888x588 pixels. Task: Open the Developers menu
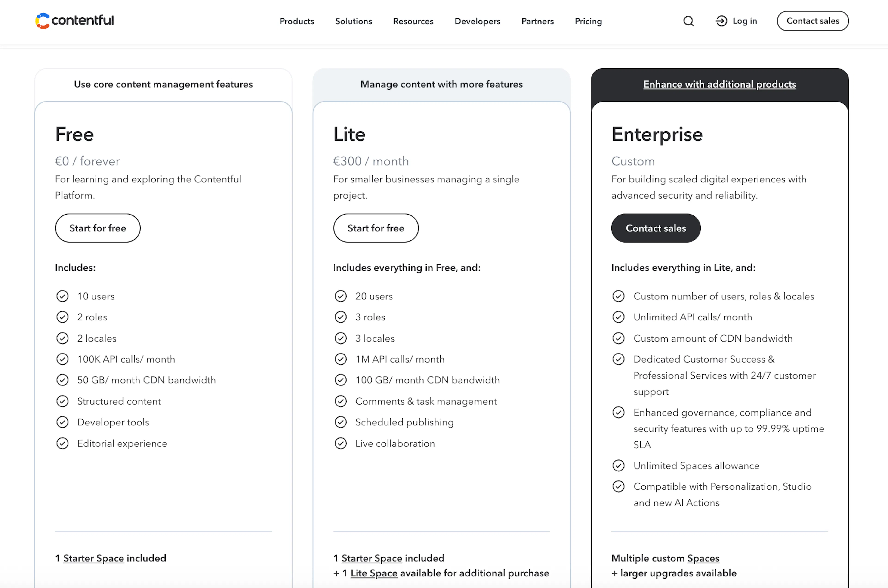tap(477, 21)
